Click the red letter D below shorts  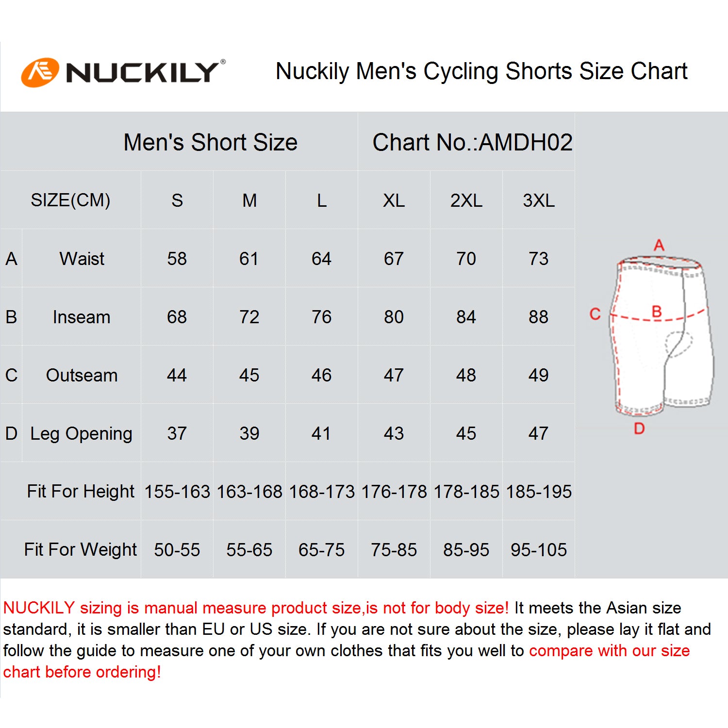click(x=639, y=429)
